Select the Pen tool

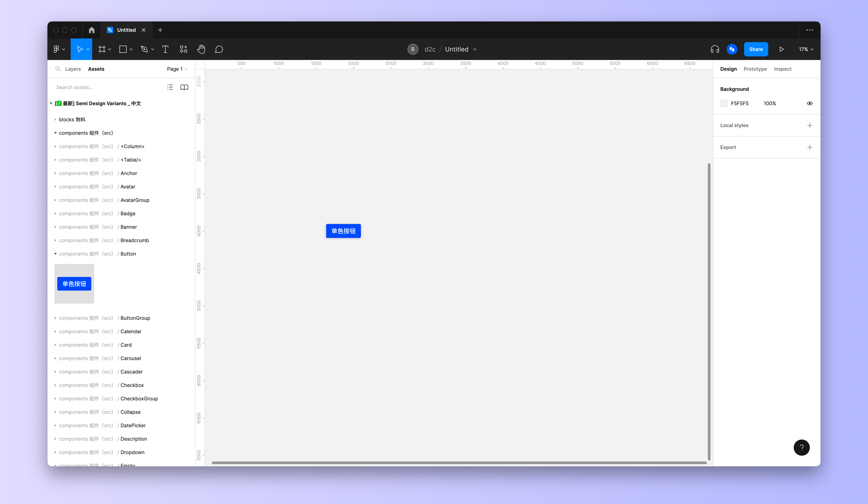click(144, 49)
